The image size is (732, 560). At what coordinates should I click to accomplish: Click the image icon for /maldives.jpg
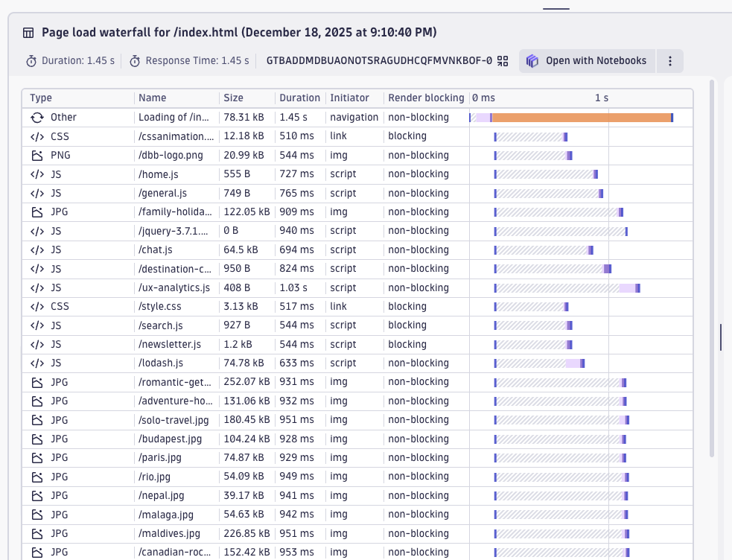(x=39, y=533)
